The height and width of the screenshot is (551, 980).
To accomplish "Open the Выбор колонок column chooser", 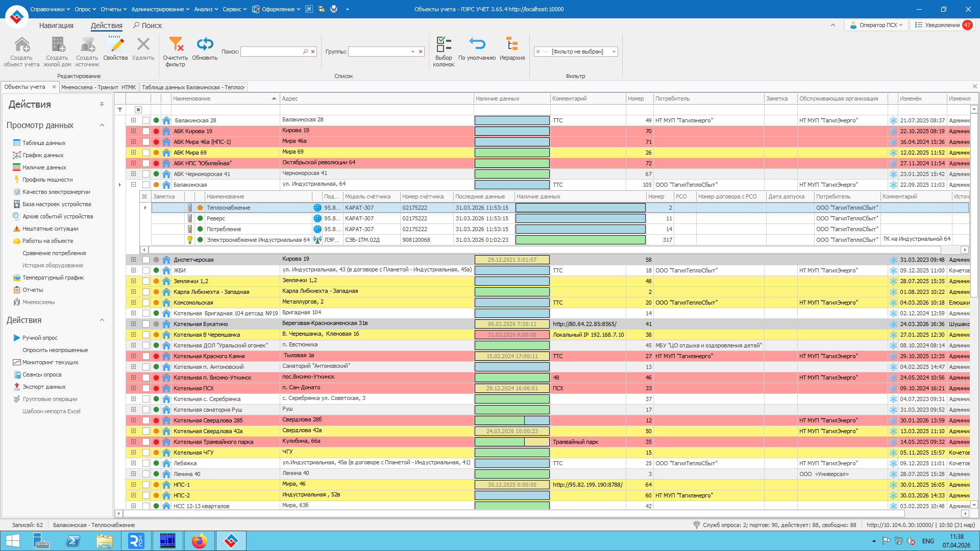I will [444, 45].
